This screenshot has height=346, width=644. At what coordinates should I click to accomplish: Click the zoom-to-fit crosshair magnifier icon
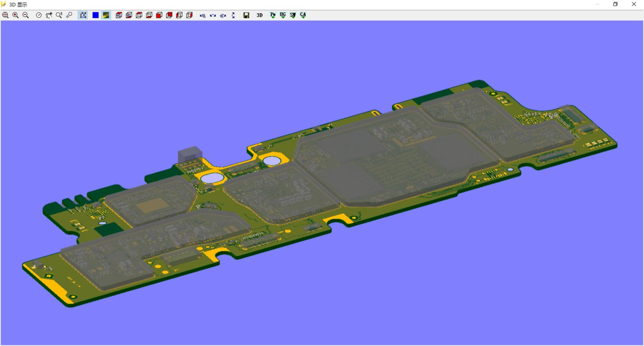[5, 15]
